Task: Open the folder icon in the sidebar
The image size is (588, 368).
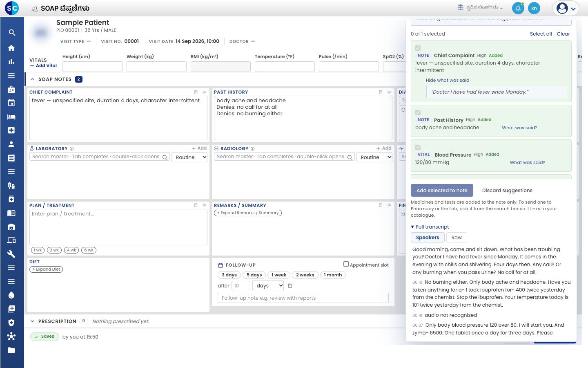Action: (x=11, y=350)
